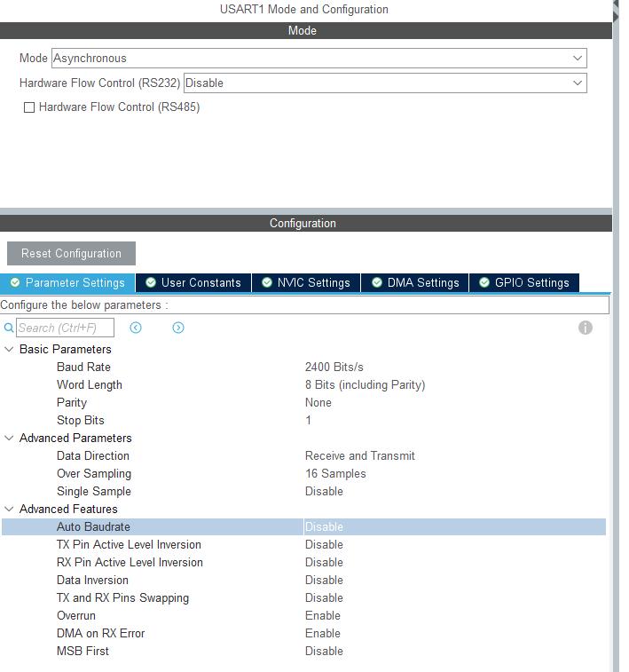
Task: Go to previous search result arrow
Action: click(136, 328)
